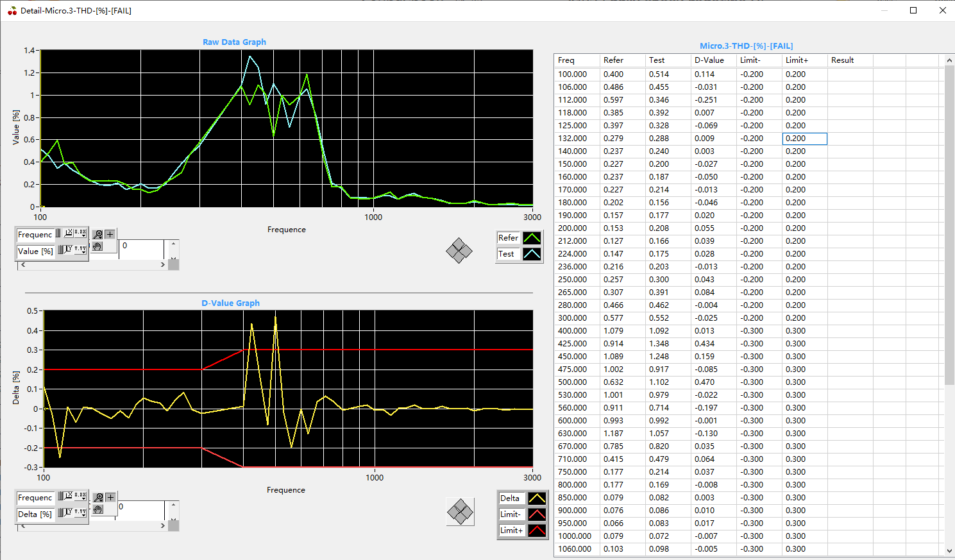This screenshot has width=955, height=560.
Task: Click the Limit- legend label
Action: (x=511, y=514)
